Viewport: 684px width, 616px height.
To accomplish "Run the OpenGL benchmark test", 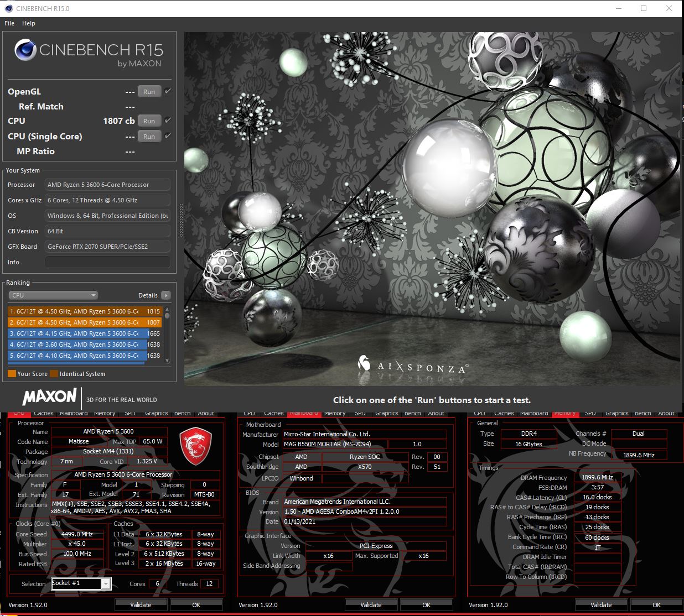I will pyautogui.click(x=149, y=92).
